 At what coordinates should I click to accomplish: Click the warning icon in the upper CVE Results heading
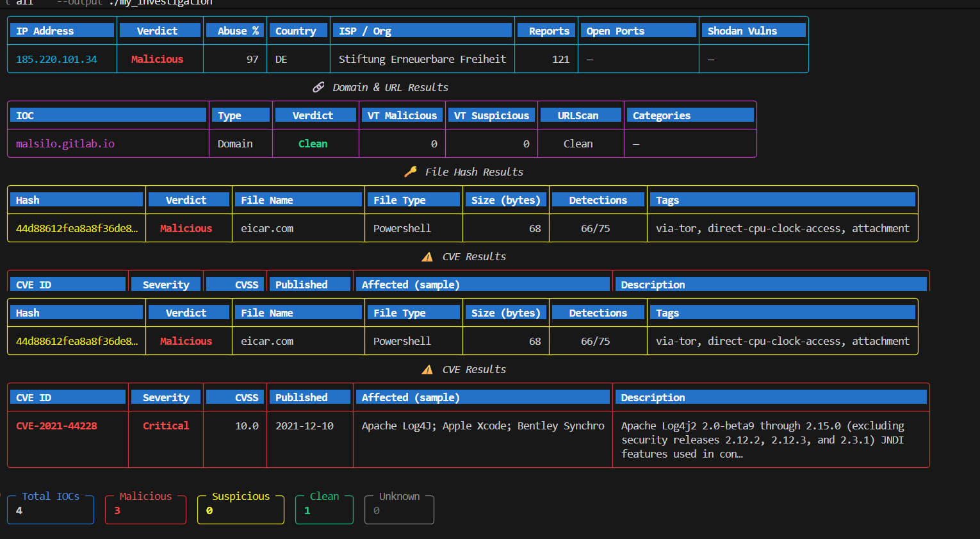click(x=427, y=257)
